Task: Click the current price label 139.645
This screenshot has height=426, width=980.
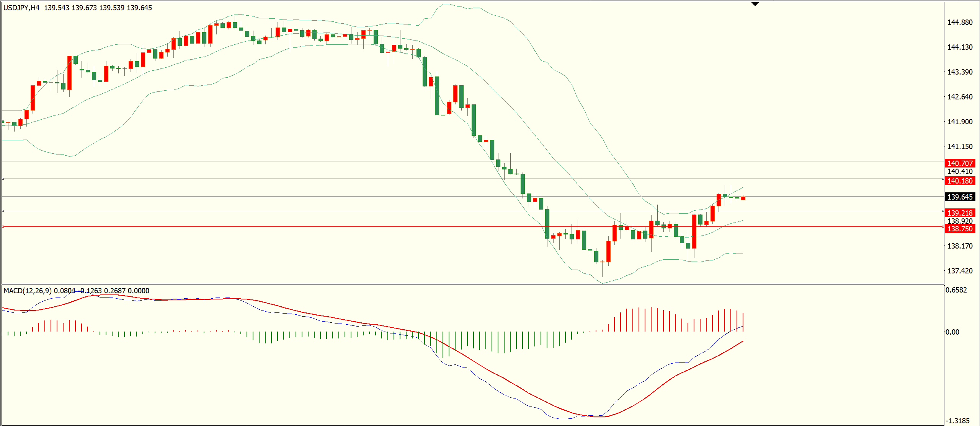Action: click(960, 197)
